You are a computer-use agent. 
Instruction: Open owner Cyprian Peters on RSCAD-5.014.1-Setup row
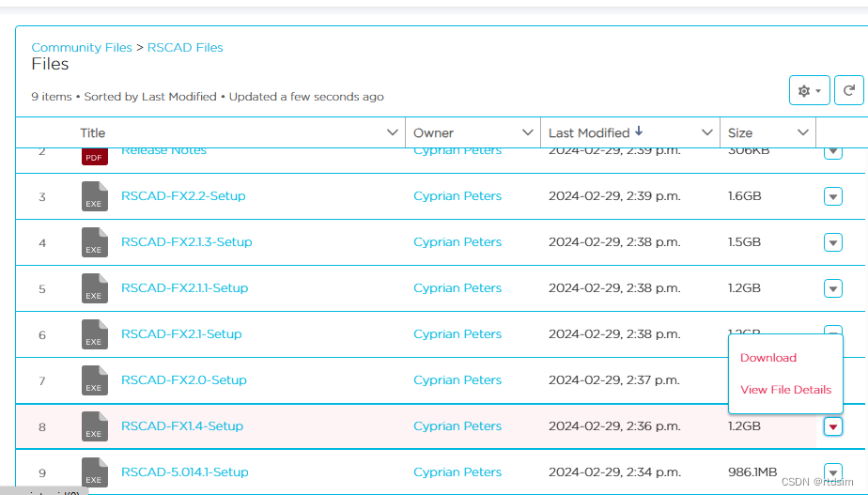[x=457, y=472]
